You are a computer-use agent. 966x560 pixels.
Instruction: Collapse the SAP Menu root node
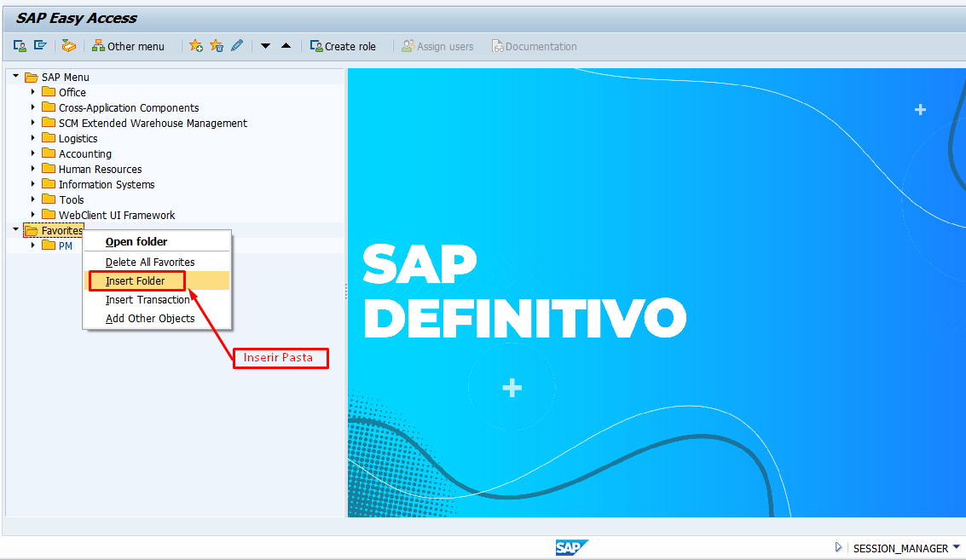tap(16, 76)
